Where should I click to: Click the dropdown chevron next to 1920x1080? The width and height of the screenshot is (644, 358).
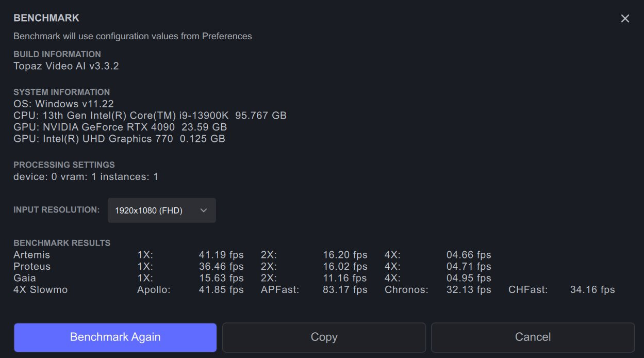pos(203,210)
